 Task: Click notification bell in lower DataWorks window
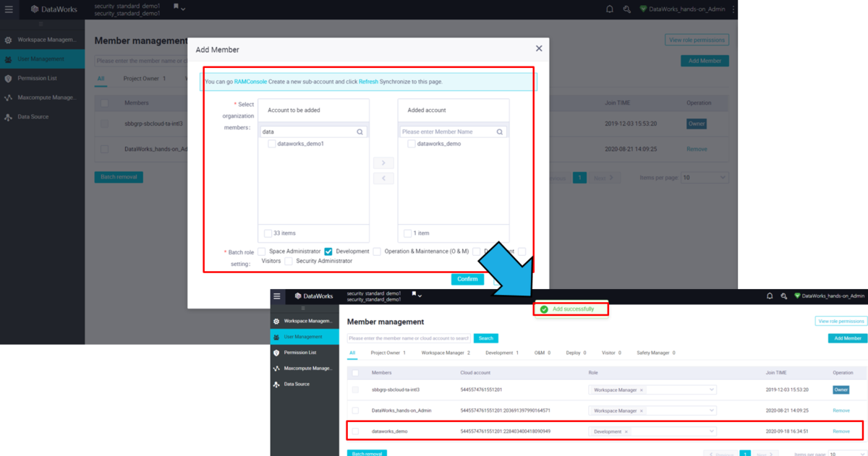click(x=770, y=296)
